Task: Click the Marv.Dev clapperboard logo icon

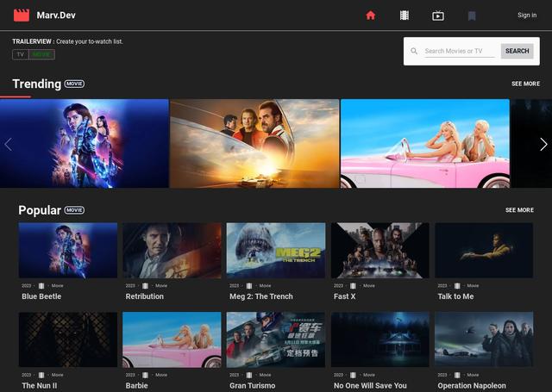Action: 22,15
